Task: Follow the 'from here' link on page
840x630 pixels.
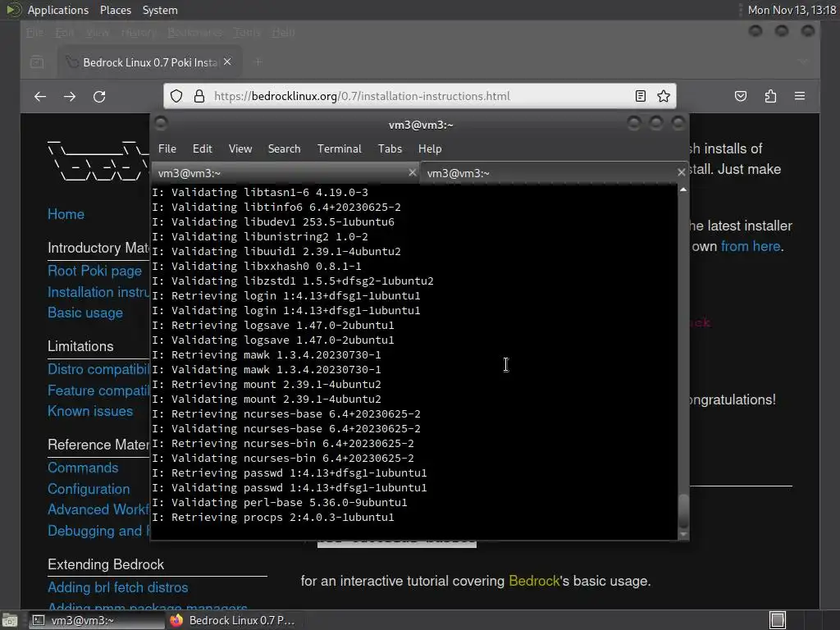Action: [750, 246]
